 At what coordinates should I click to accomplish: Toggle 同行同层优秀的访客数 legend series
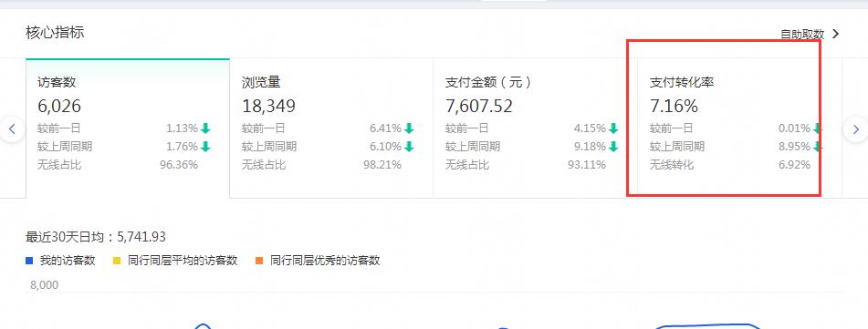318,261
